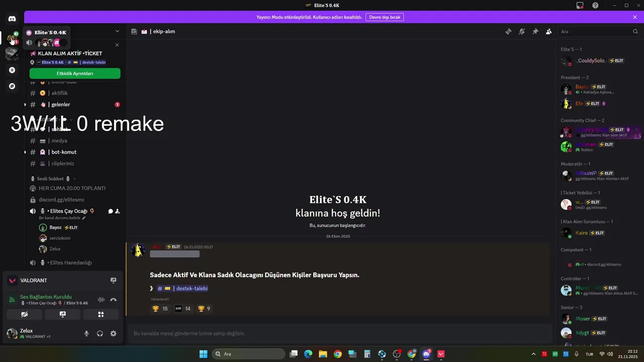Open File Explorer from the taskbar
644x362 pixels.
tap(323, 354)
